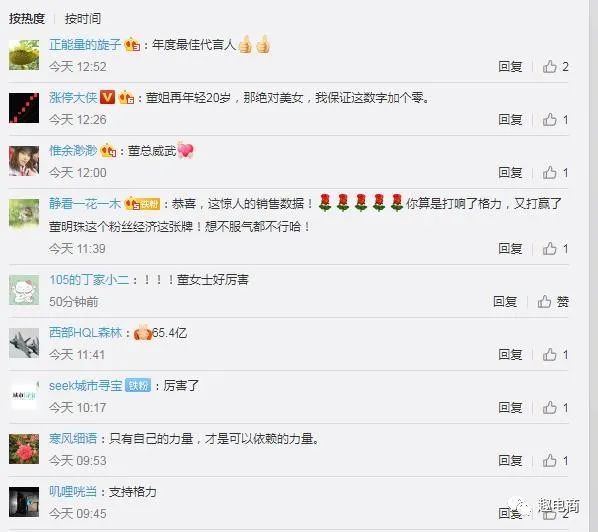Viewport: 598px width, 532px height.
Task: Like the 厉害了 comment by seek城市寻宝
Action: (x=555, y=408)
